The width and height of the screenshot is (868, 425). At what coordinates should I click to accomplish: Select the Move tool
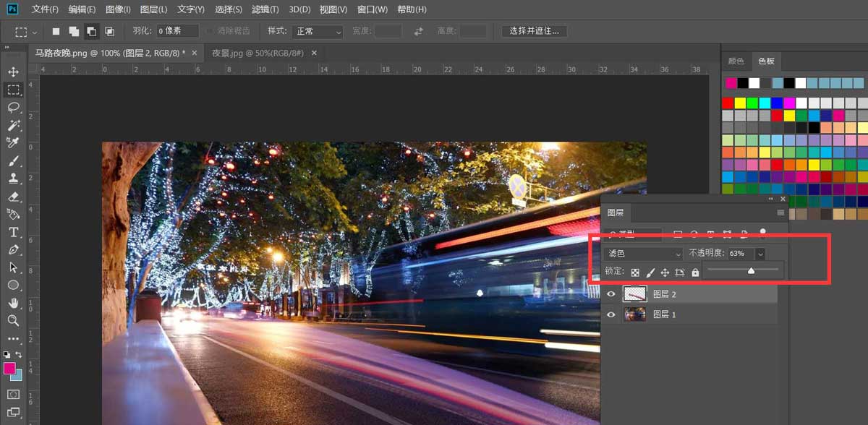[13, 72]
